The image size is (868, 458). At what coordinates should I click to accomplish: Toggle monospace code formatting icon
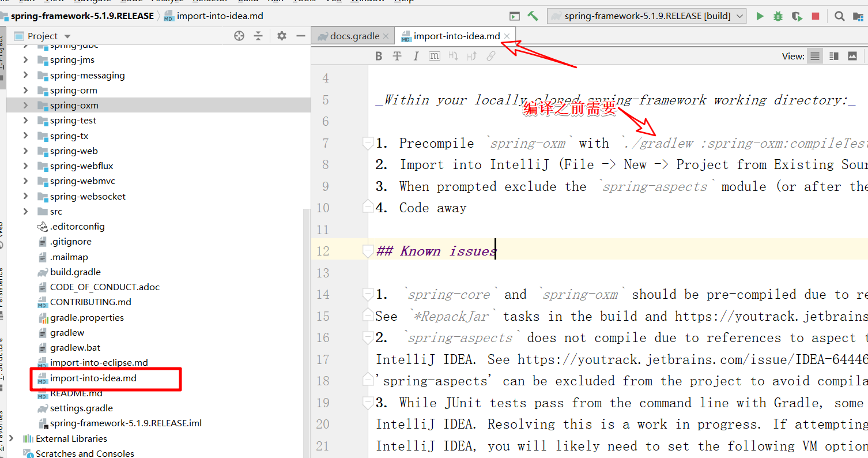click(x=435, y=56)
